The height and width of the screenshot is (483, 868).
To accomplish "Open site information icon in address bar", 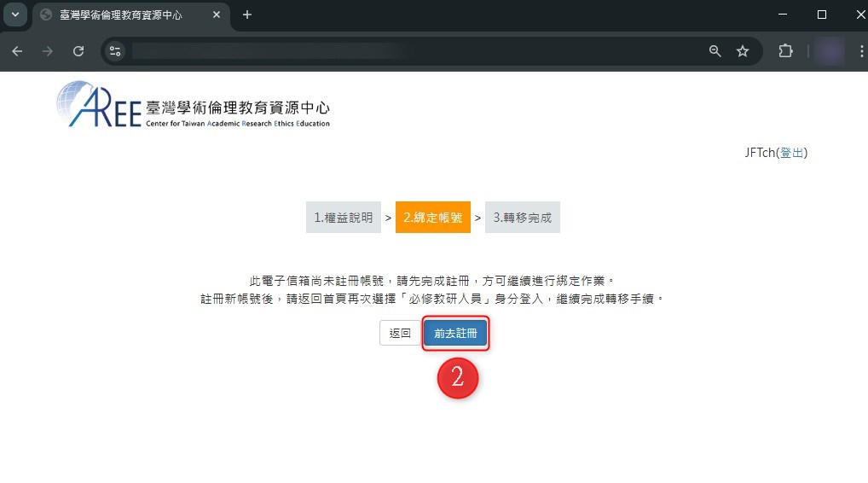I will pos(115,51).
